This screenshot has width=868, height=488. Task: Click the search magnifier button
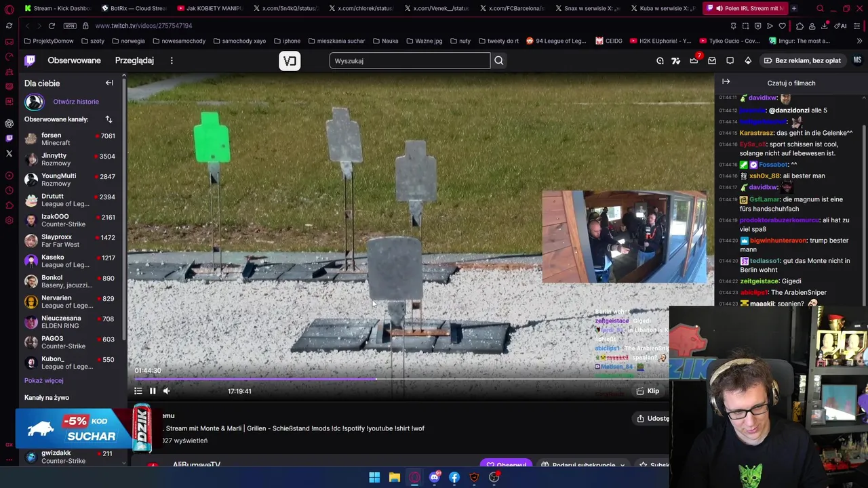pyautogui.click(x=498, y=61)
